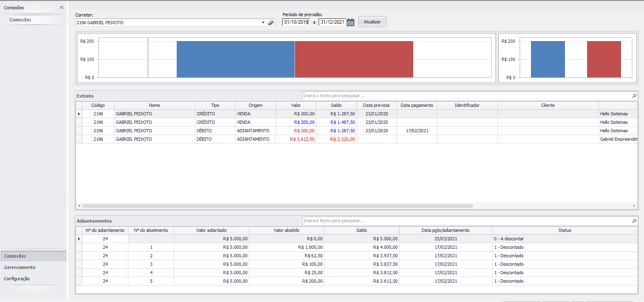Click the red bar in the small chart
This screenshot has height=302, width=644.
(604, 59)
